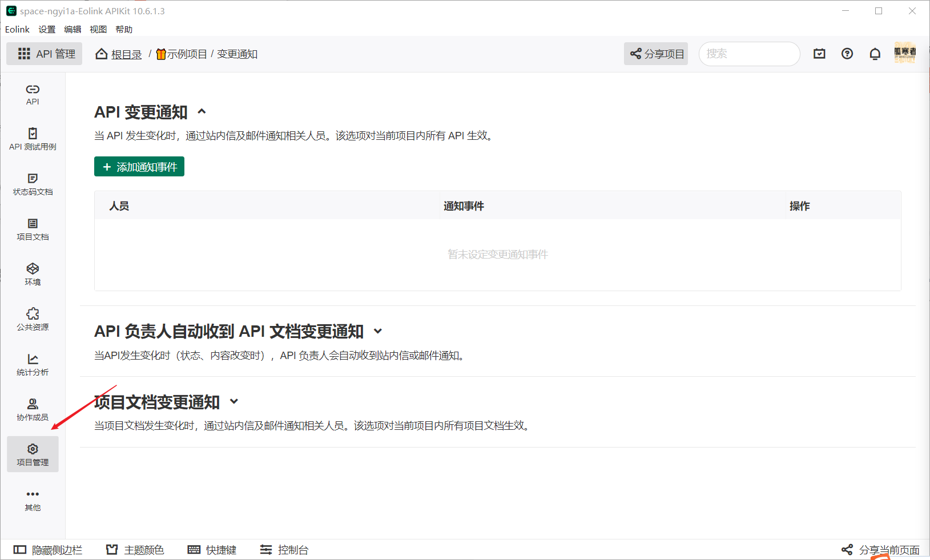Open 公共资源 in the sidebar
Screen dimensions: 930x560
tap(33, 319)
